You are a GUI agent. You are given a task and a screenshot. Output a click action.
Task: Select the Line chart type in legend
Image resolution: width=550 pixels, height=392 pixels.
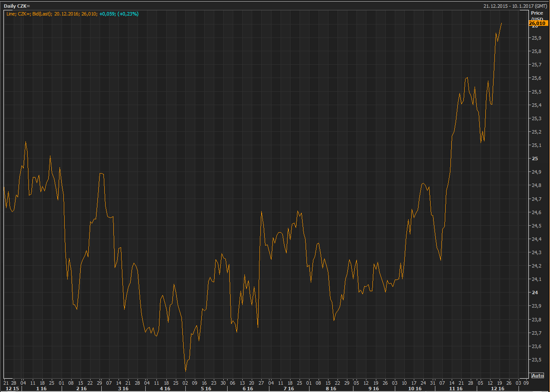[x=11, y=14]
